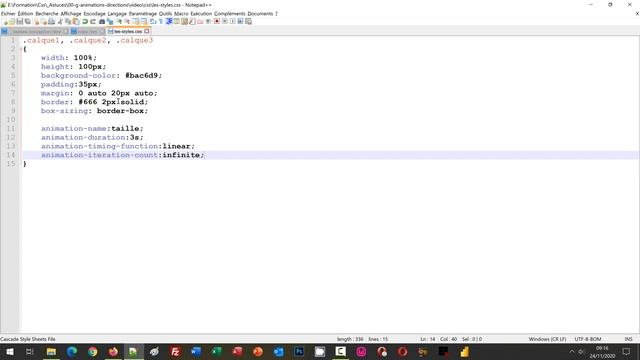Click Windows (CR LF) in status bar
640x360 pixels.
(547, 339)
